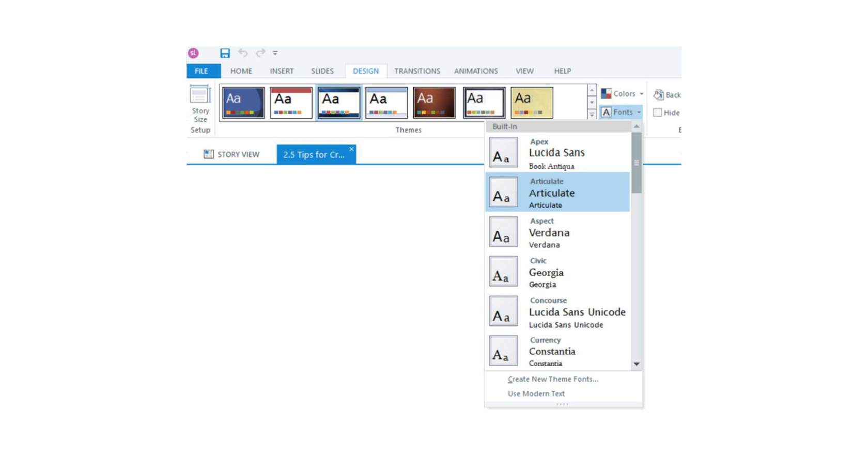Open the Fonts dropdown
The image size is (868, 473).
click(x=621, y=112)
